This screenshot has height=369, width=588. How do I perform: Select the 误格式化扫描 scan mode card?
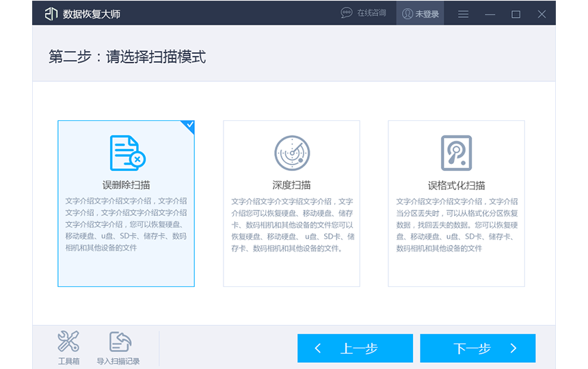click(456, 204)
